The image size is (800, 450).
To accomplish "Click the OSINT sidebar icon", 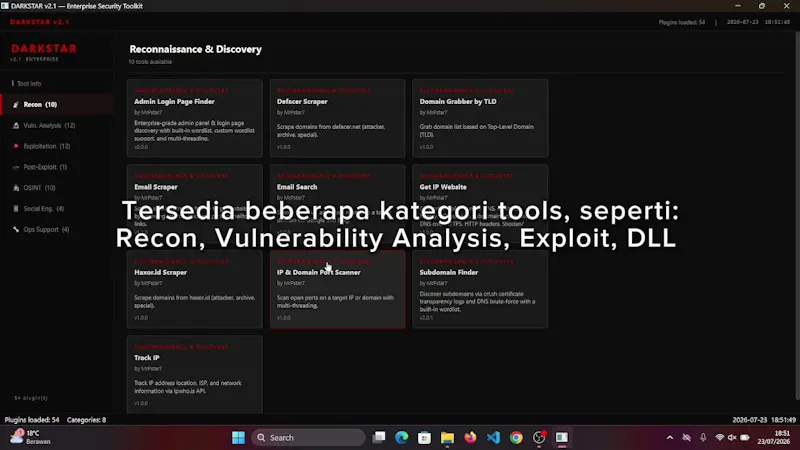I will (x=16, y=188).
